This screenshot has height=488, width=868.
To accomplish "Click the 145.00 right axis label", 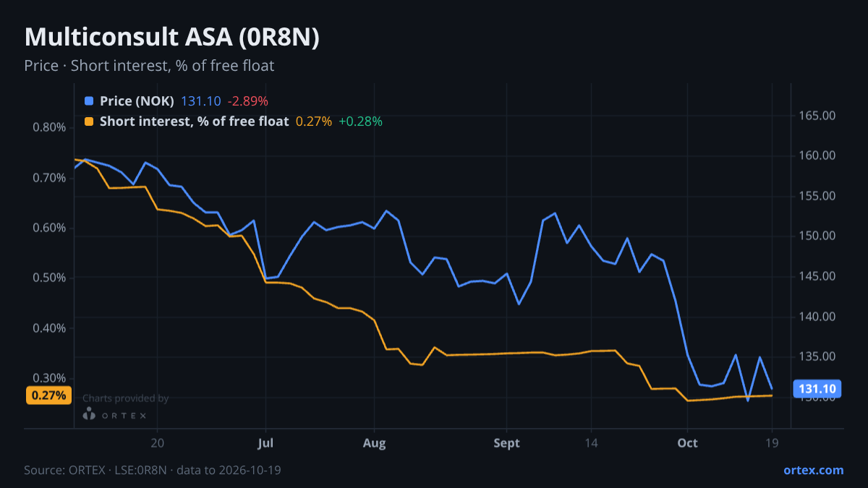I will (817, 276).
